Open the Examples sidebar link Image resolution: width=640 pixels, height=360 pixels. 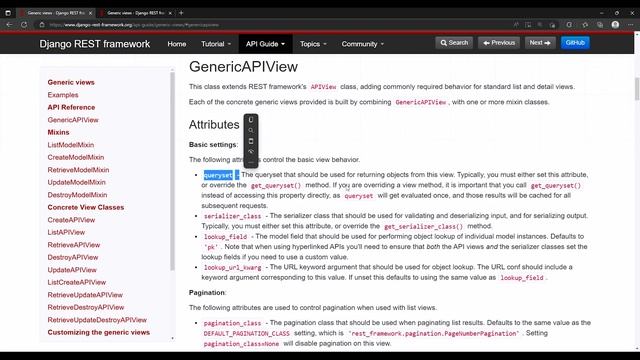click(63, 95)
